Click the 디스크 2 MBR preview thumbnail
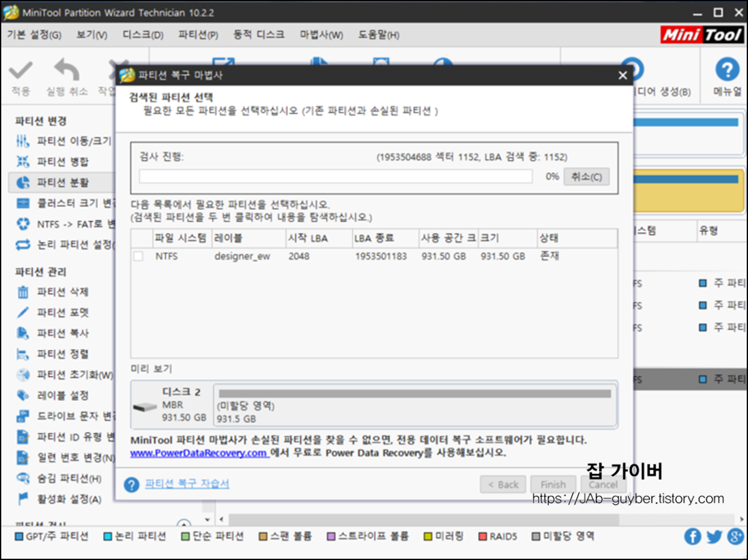Viewport: 748px width, 560px height. pos(171,404)
